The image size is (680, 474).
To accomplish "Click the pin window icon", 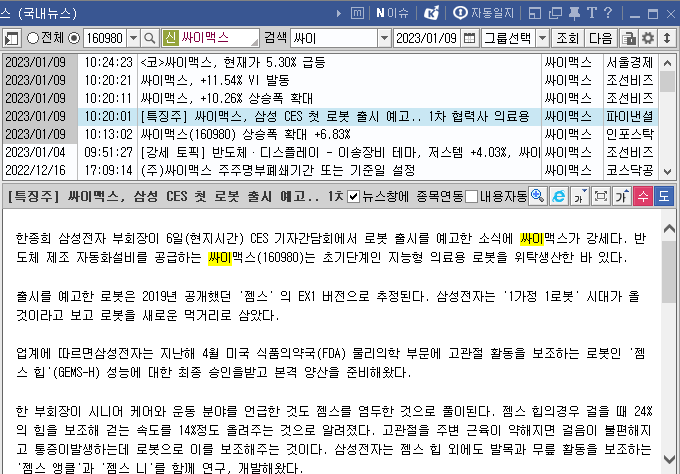I will (574, 13).
